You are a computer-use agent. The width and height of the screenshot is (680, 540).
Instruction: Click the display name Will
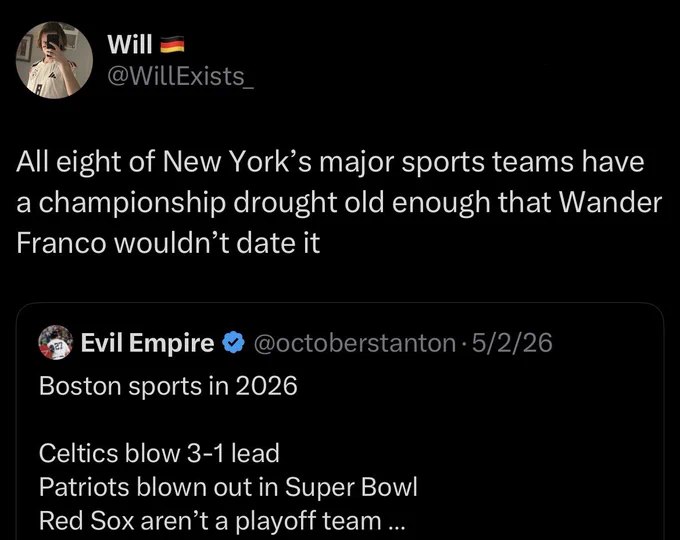(130, 44)
